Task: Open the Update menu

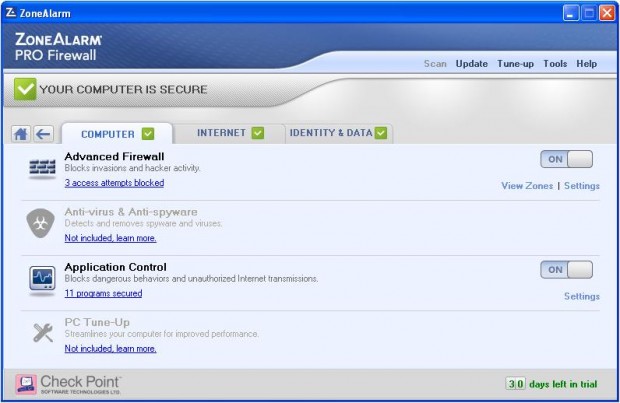Action: [471, 64]
